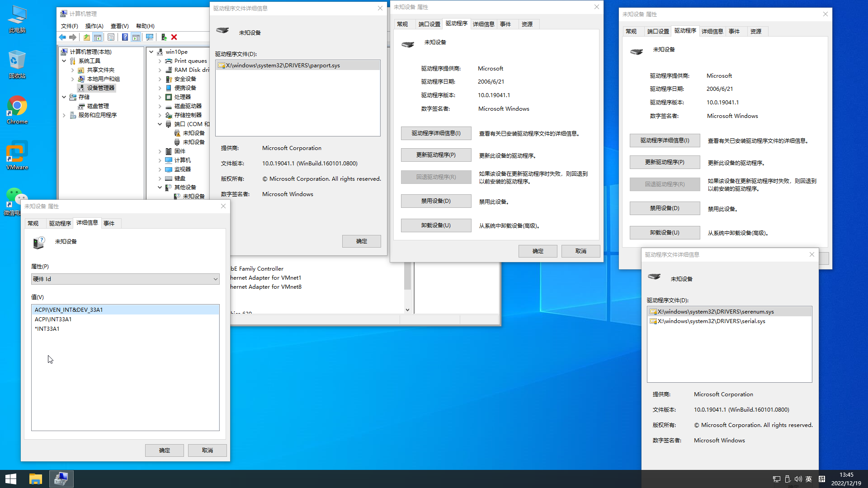Toggle the show/hide console tree toolbar icon
Viewport: 868px width, 488px height.
[x=97, y=37]
